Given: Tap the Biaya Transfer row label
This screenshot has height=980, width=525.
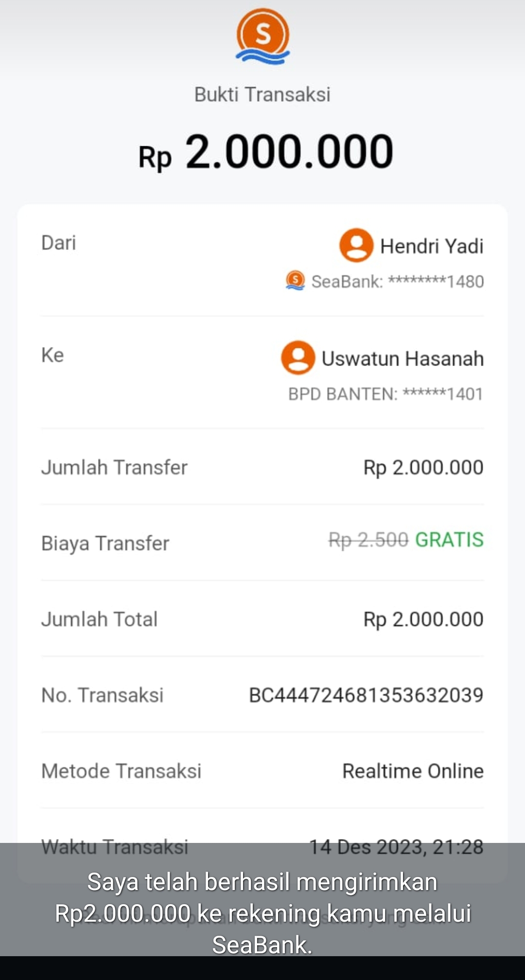Looking at the screenshot, I should tap(105, 543).
